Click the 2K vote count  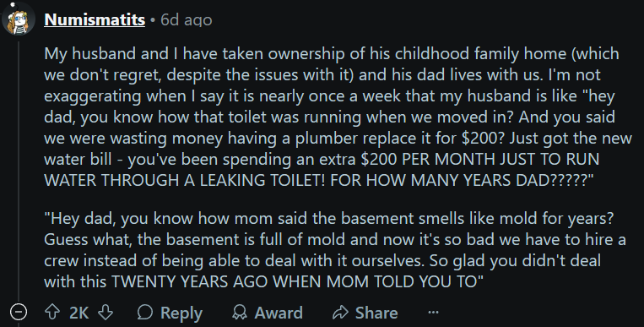tap(78, 313)
